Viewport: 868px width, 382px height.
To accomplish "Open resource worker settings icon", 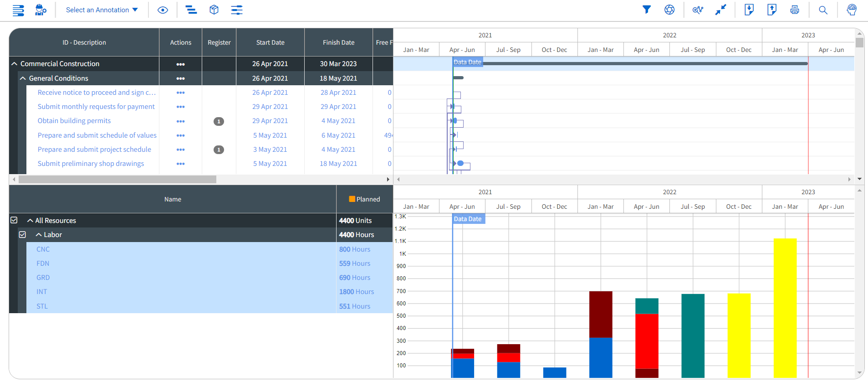I will [x=41, y=10].
